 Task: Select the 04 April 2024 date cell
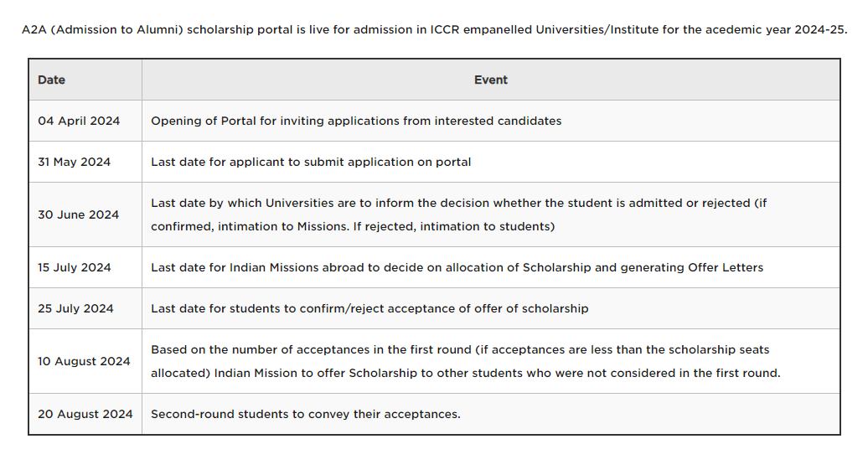(85, 121)
